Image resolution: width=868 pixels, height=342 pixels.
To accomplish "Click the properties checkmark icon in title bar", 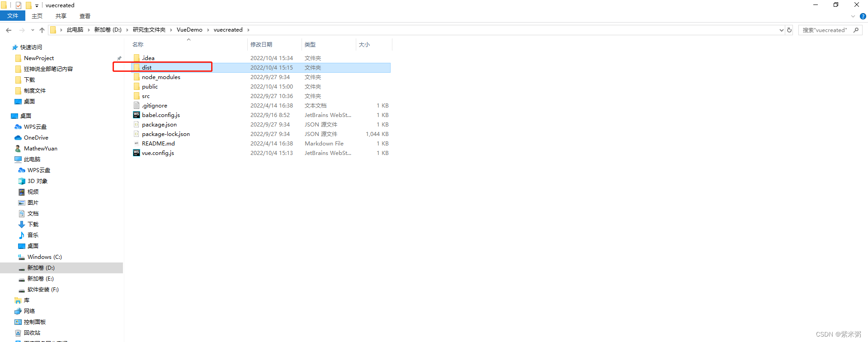I will click(x=19, y=5).
